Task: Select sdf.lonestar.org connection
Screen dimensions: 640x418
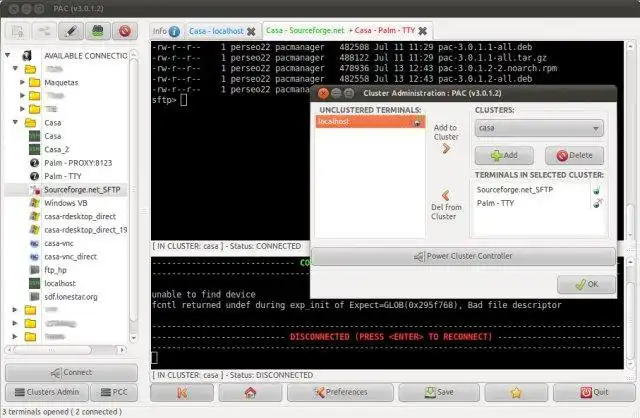Action: [x=71, y=297]
